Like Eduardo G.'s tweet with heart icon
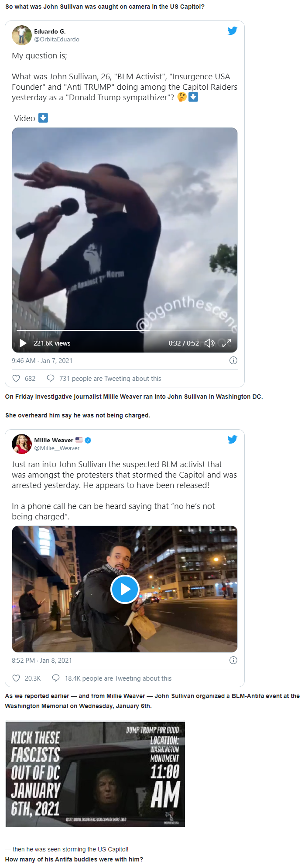 (x=16, y=378)
